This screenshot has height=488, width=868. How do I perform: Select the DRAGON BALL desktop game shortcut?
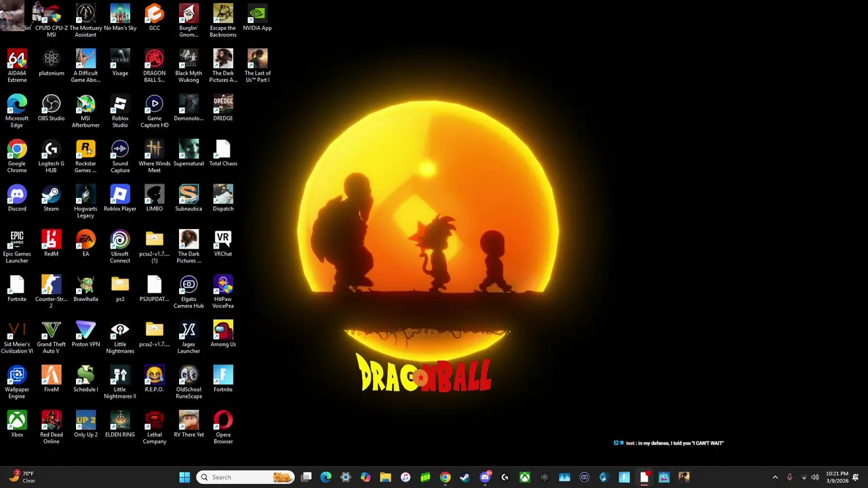(155, 66)
